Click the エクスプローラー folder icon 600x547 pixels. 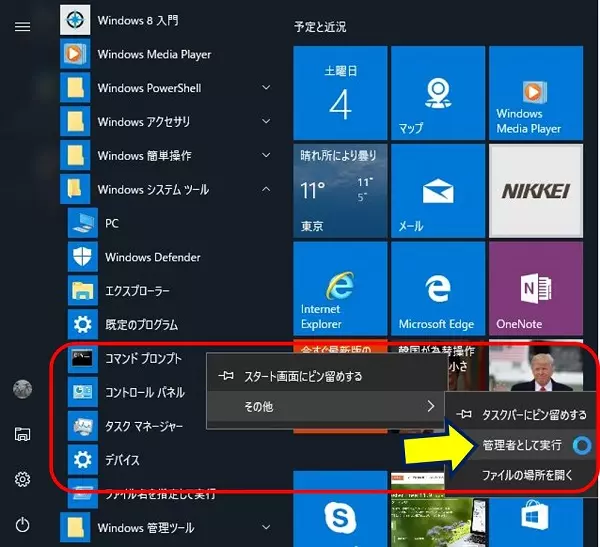tap(83, 291)
